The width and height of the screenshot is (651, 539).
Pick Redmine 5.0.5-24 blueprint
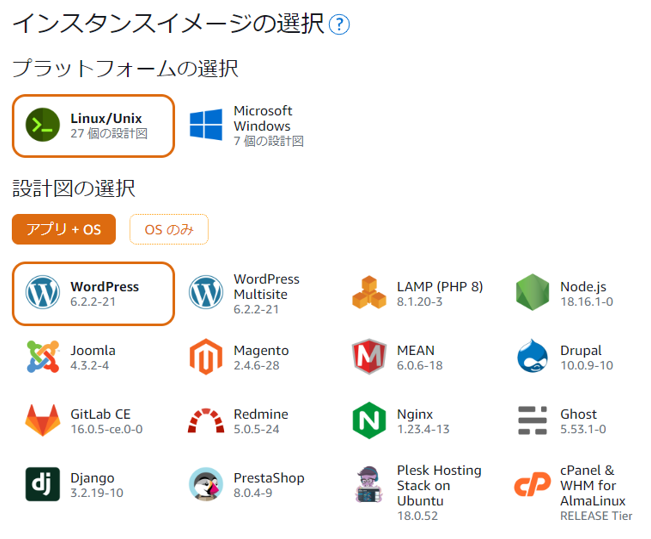(x=238, y=421)
